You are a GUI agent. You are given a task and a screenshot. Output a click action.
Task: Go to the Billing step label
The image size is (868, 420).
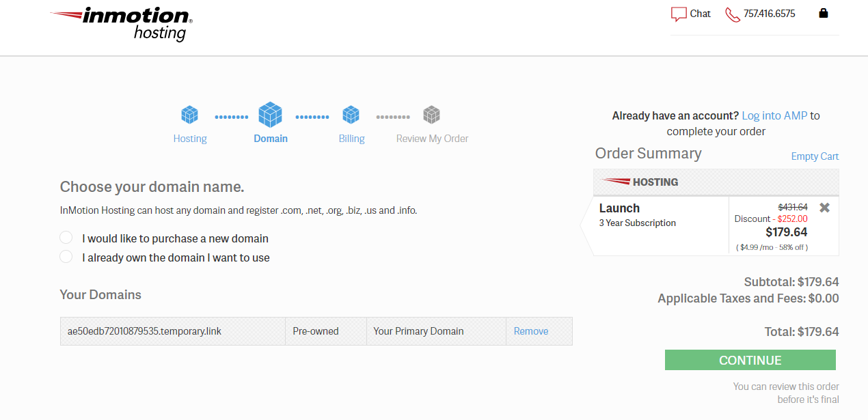click(x=352, y=139)
